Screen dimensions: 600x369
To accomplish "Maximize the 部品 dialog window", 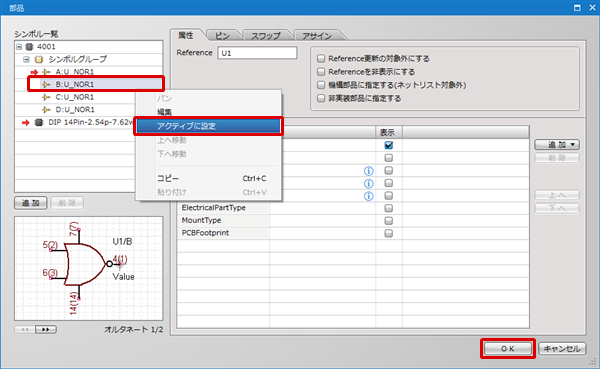I will [577, 7].
